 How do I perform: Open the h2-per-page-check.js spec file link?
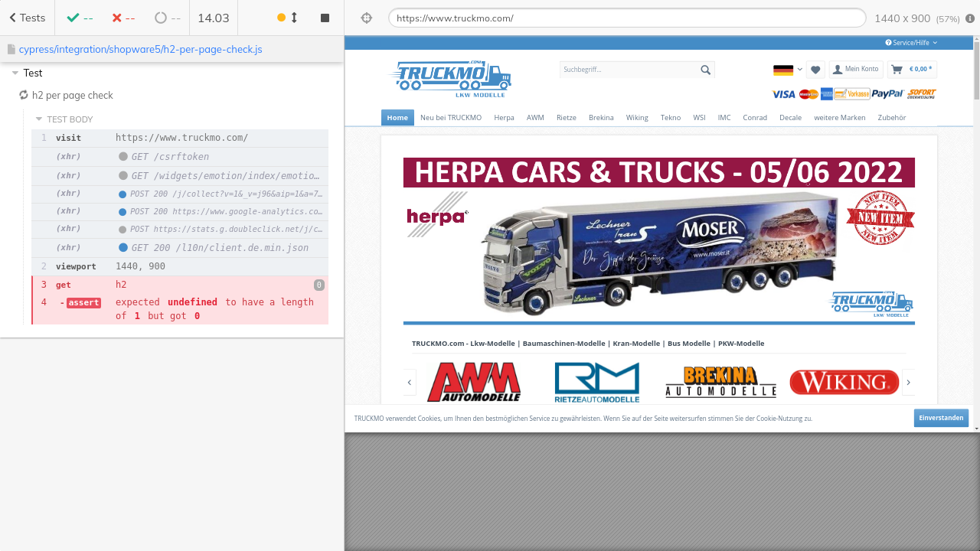pos(140,49)
